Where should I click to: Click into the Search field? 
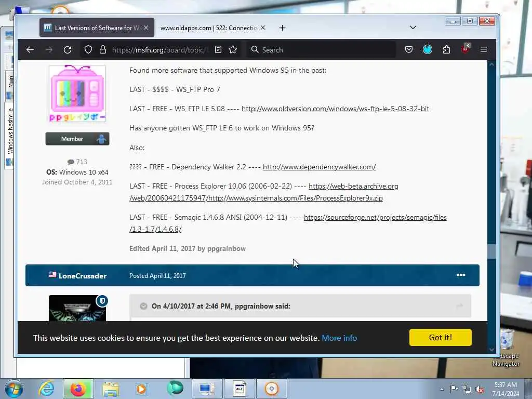[321, 50]
